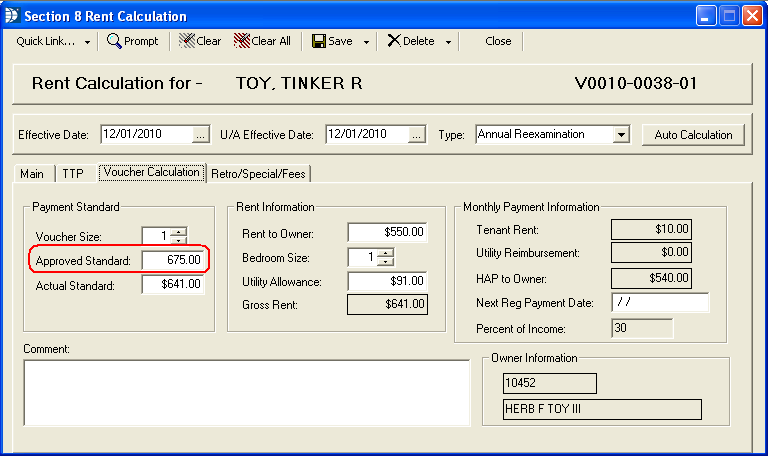The width and height of the screenshot is (768, 456).
Task: Click the Save toolbar label
Action: click(x=340, y=41)
